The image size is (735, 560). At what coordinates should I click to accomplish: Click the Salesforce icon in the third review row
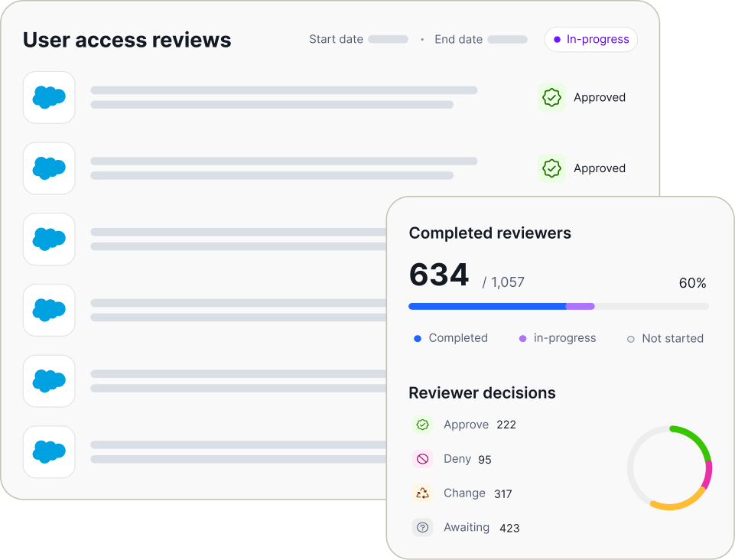pos(49,239)
